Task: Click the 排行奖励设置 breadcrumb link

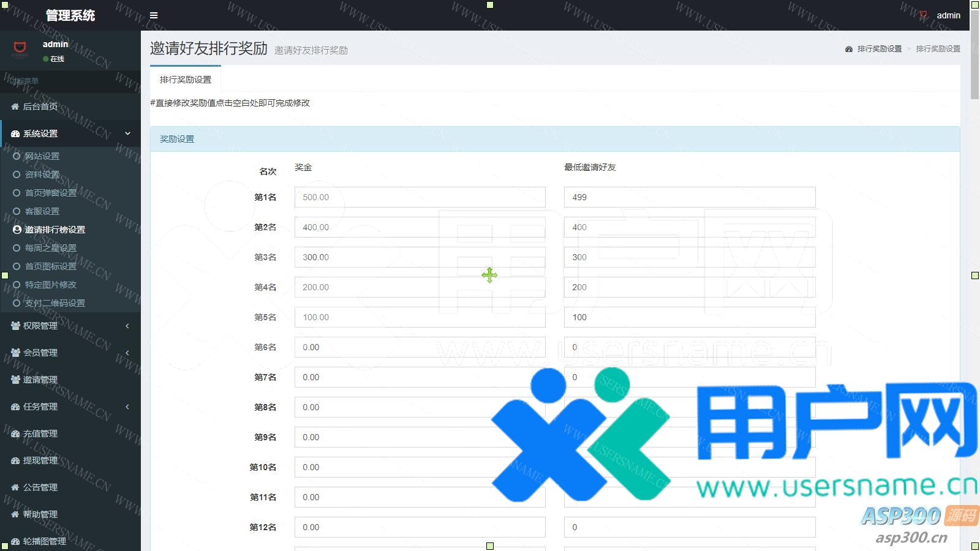Action: pos(879,49)
